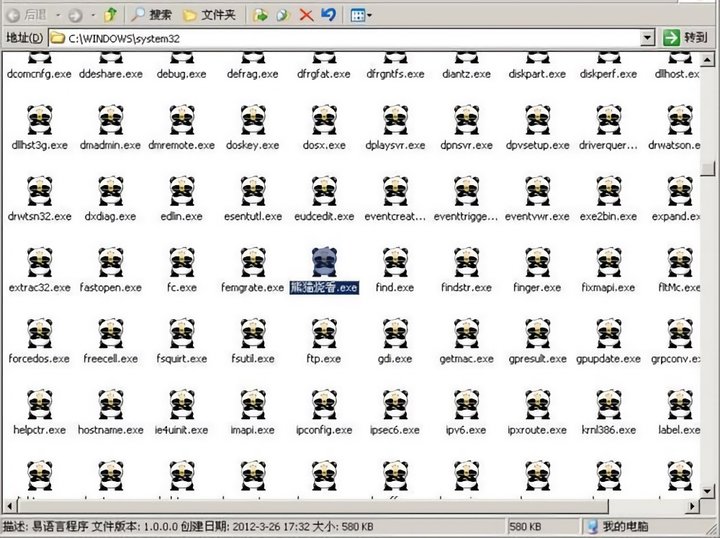Image resolution: width=720 pixels, height=538 pixels.
Task: Click the blue Undo arrow icon
Action: [x=328, y=15]
